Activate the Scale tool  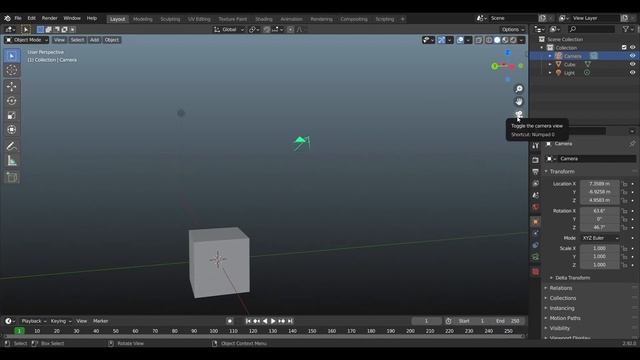pyautogui.click(x=12, y=116)
